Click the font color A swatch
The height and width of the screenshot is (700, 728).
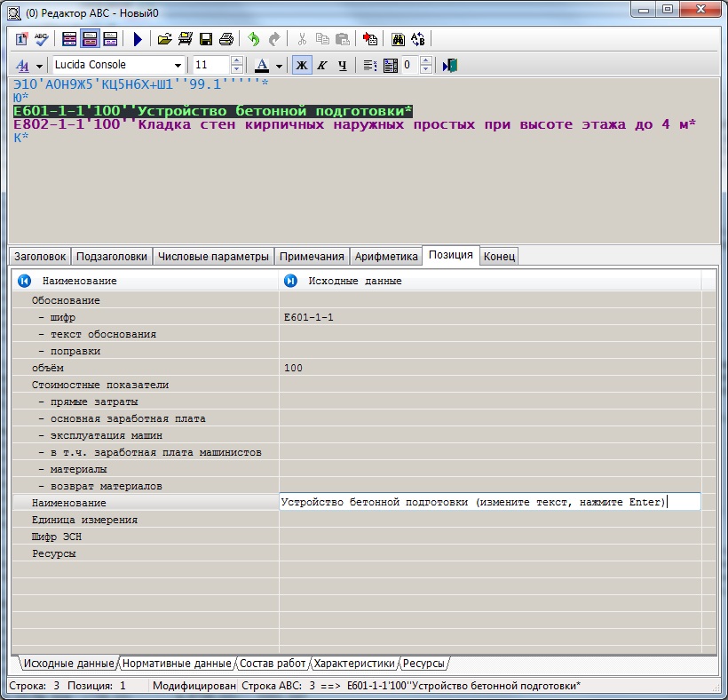coord(261,65)
